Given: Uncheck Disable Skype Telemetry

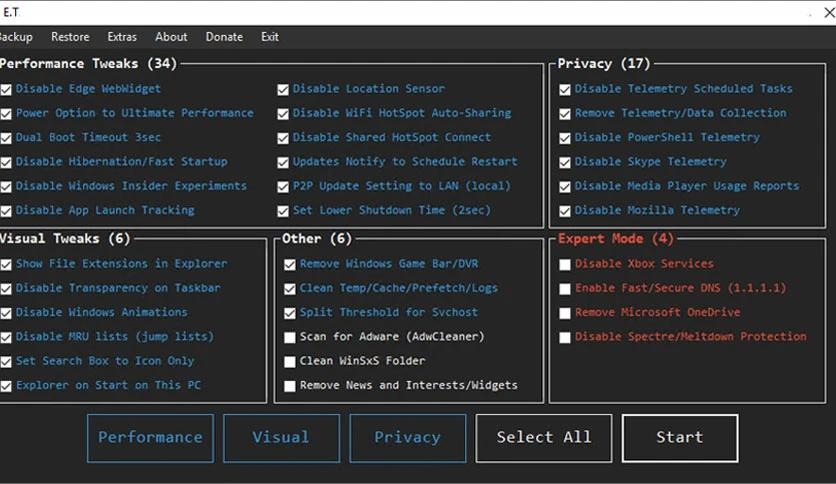Looking at the screenshot, I should [565, 162].
